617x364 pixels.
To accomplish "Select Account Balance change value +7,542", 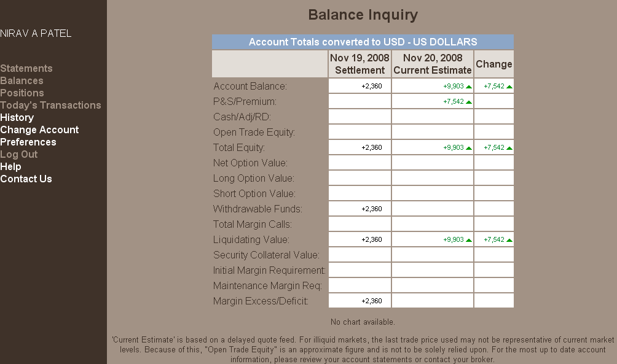I will [494, 86].
